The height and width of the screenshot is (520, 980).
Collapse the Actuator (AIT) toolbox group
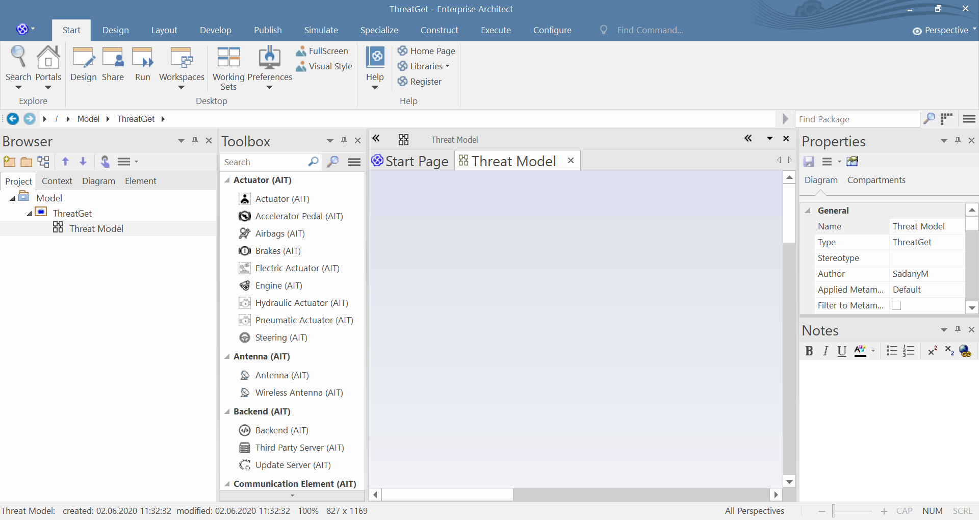pos(227,180)
